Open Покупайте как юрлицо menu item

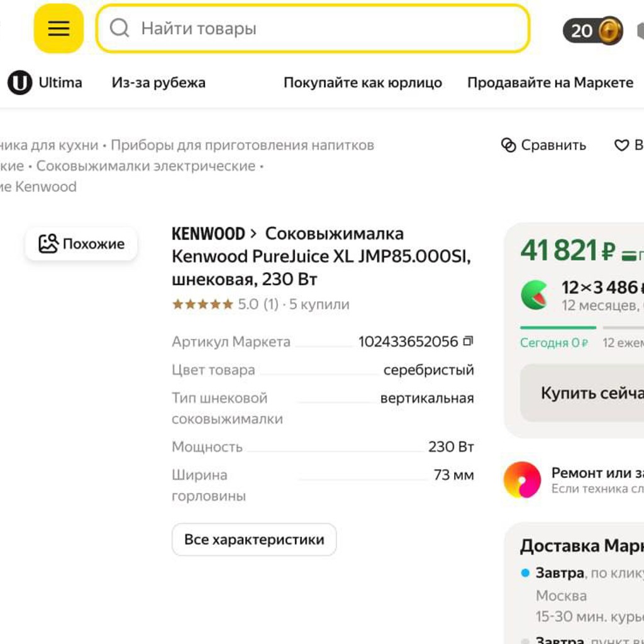point(363,82)
